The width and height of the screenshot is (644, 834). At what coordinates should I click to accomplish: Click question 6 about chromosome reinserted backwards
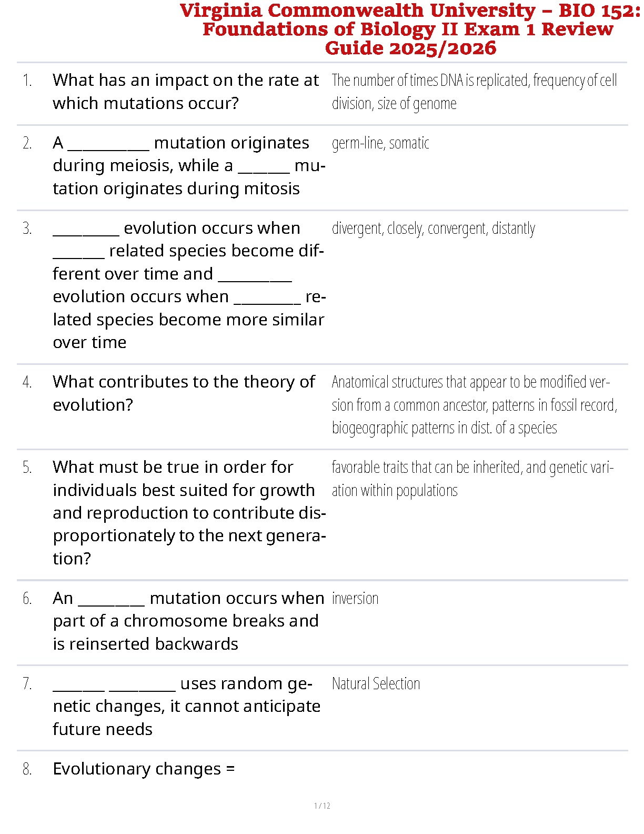(188, 621)
